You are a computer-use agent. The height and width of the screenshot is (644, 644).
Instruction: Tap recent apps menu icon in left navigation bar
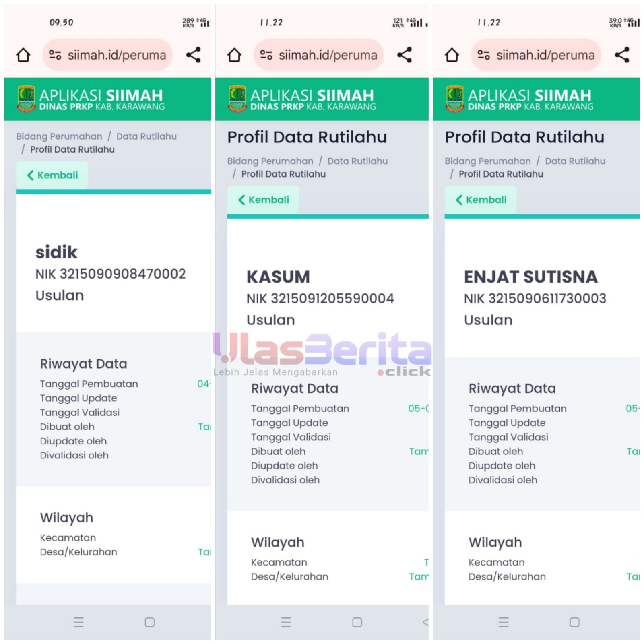79,622
